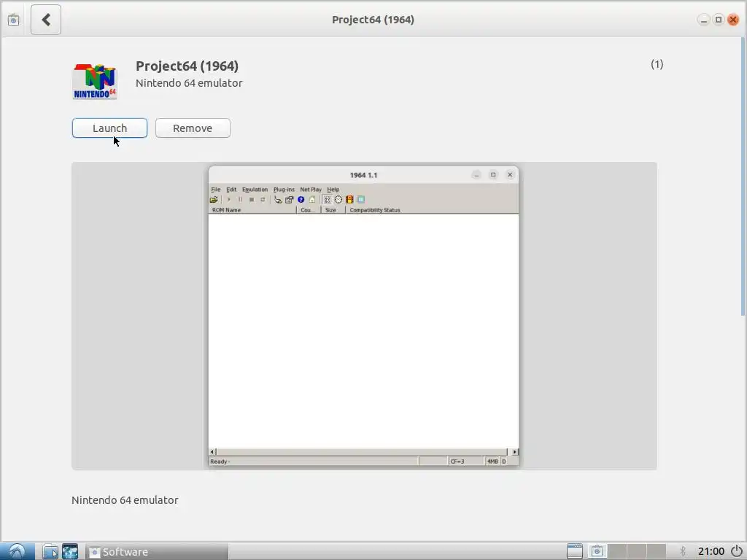This screenshot has width=747, height=560.
Task: Click the Nintendo 64 application logo
Action: tap(94, 82)
